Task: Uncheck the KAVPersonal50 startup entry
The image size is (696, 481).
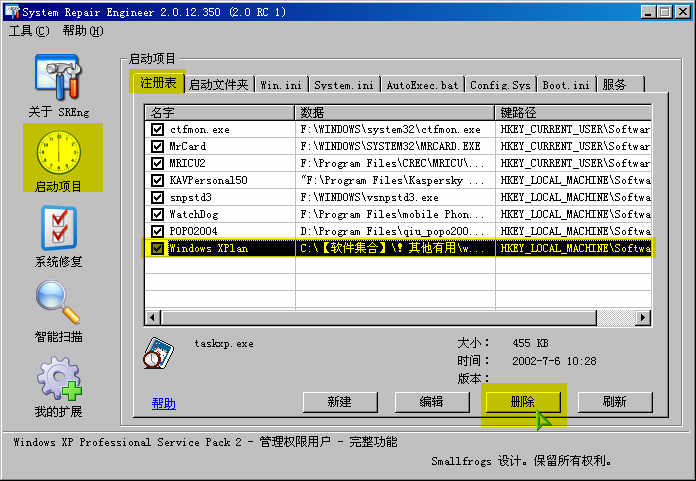Action: (x=157, y=180)
